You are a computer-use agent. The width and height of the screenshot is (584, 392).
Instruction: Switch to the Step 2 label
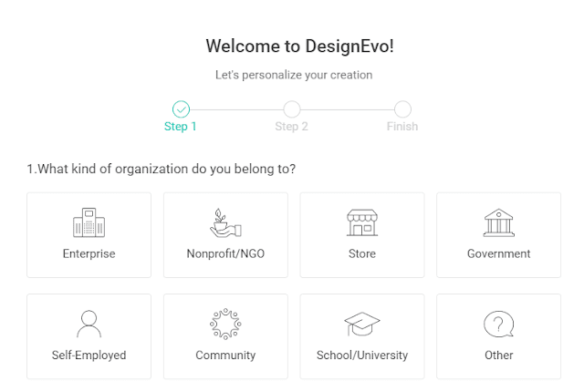(292, 127)
